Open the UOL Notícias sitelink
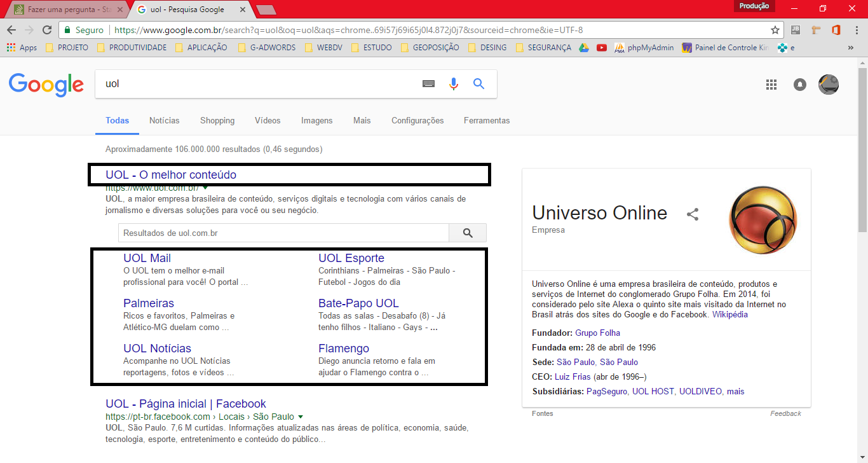This screenshot has width=868, height=463. click(157, 348)
